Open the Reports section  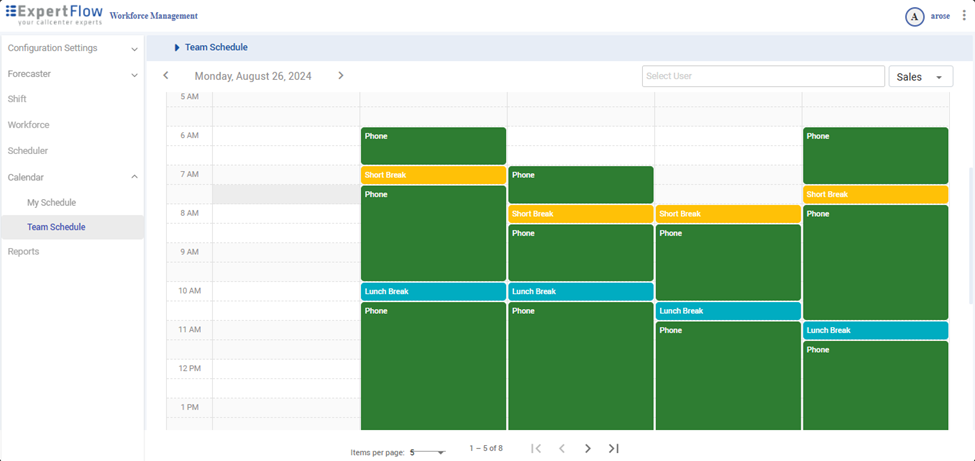(24, 252)
